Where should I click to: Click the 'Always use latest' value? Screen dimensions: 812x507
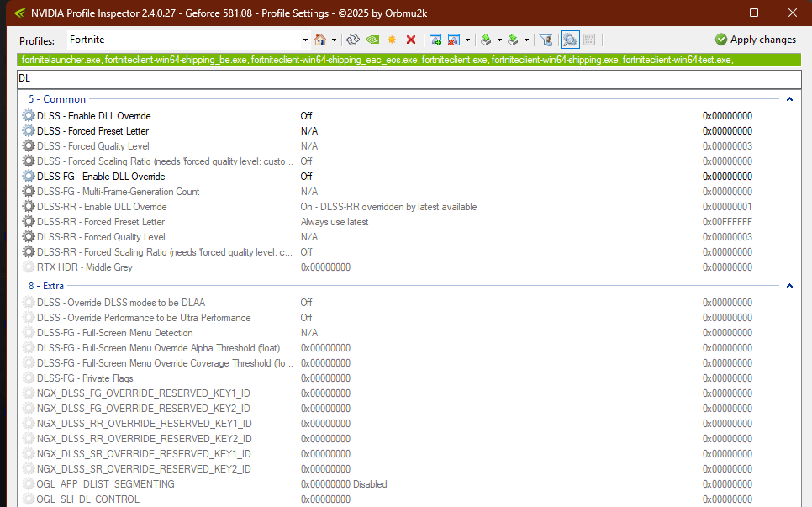[335, 222]
